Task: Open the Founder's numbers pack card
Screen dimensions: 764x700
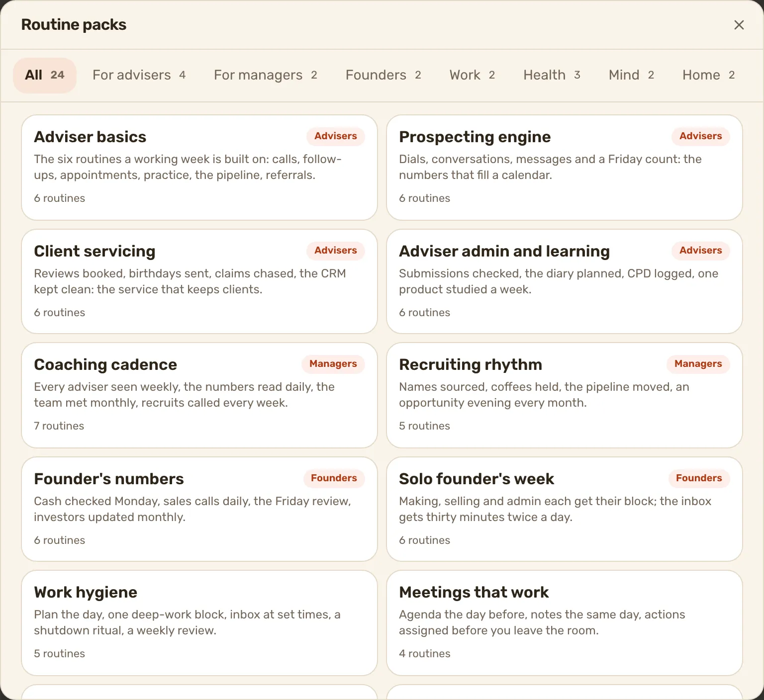Action: 199,509
